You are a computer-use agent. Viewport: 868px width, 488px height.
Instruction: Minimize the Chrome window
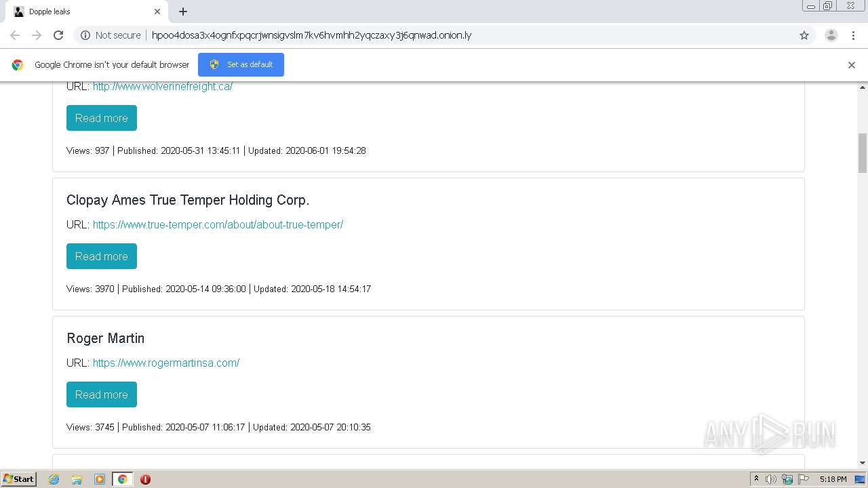pyautogui.click(x=811, y=6)
